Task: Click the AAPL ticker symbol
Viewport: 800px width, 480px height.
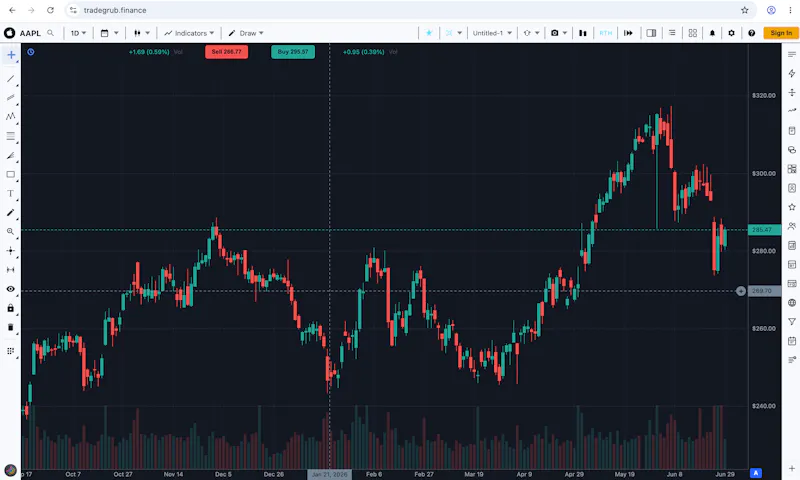Action: tap(30, 33)
